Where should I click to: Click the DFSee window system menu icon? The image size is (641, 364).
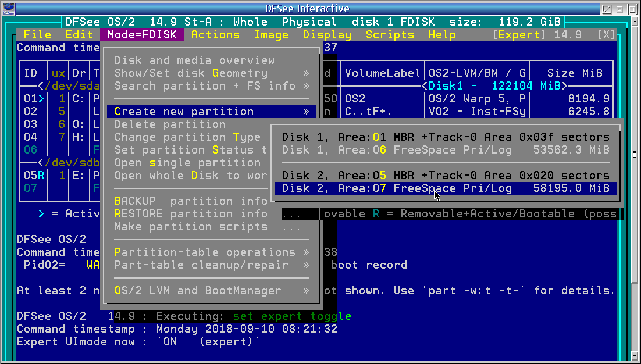[8, 9]
